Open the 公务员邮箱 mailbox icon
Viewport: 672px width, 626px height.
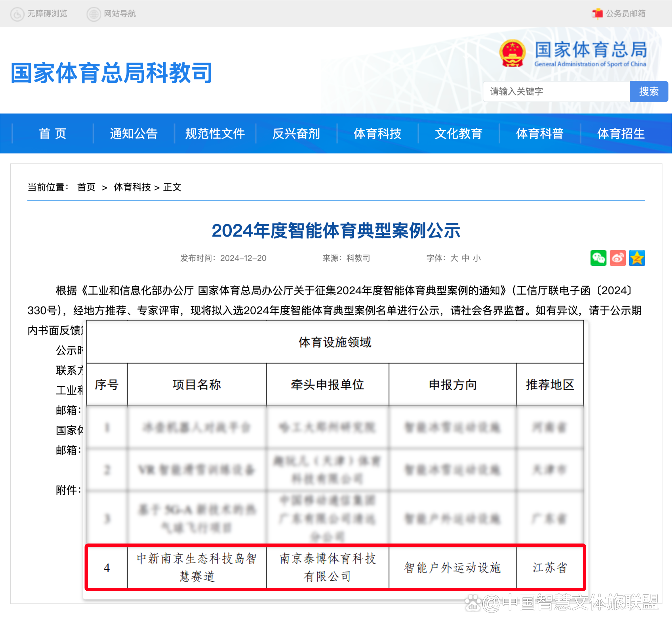[597, 14]
